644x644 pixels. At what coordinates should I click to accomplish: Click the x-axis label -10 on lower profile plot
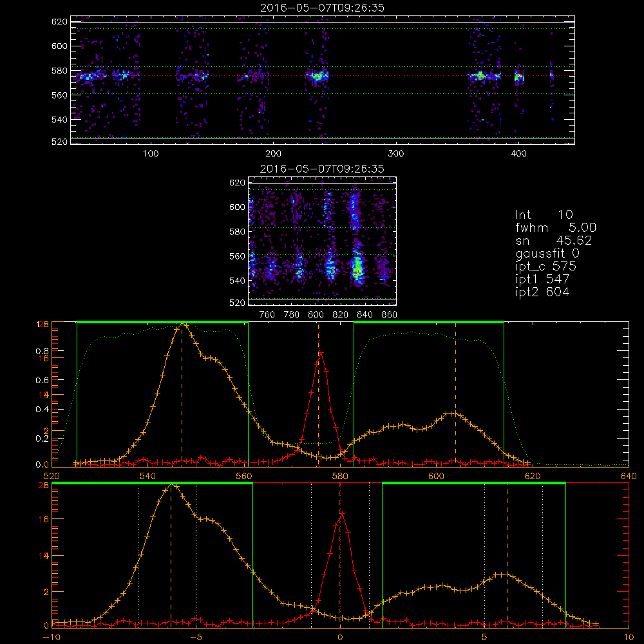coord(52,638)
